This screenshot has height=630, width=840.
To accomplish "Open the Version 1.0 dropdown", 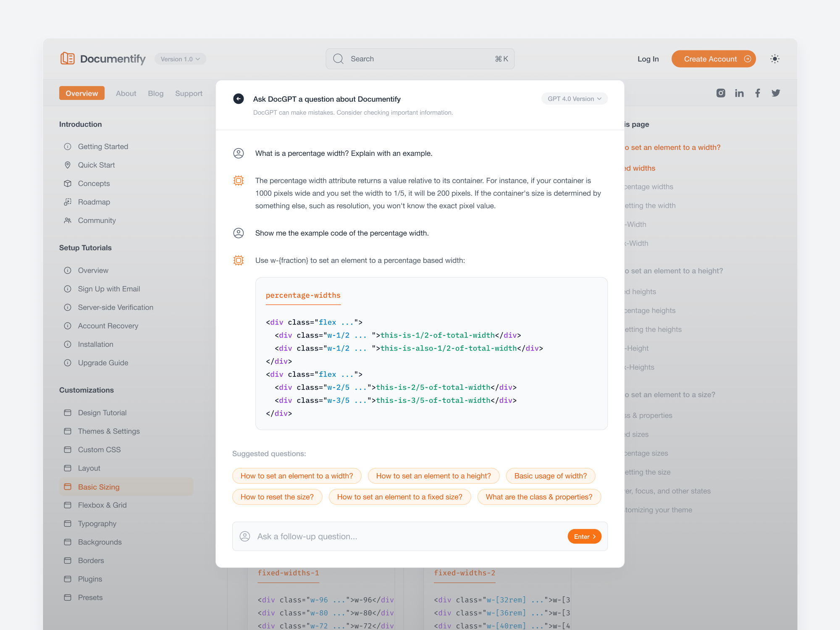I will 180,59.
